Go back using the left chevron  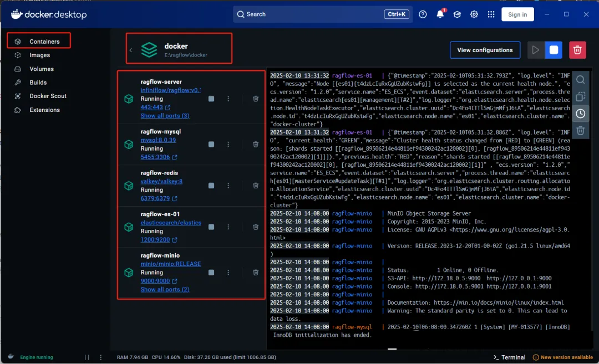(131, 50)
